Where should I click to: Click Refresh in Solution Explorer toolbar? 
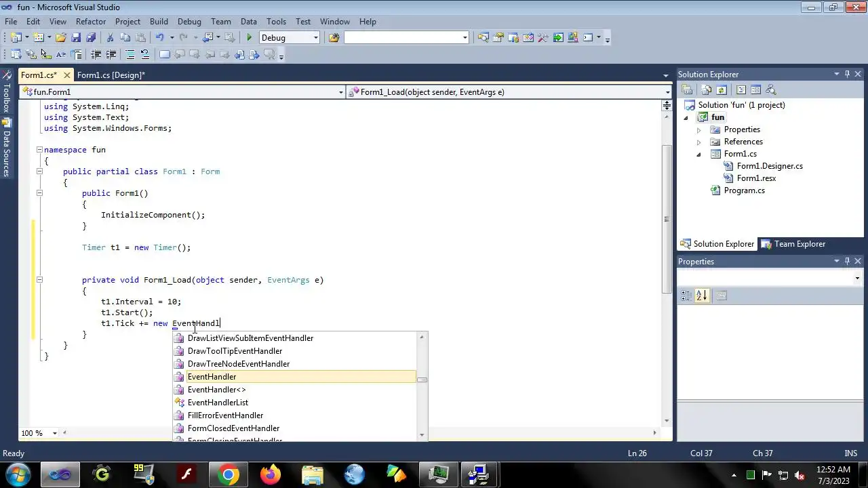tap(722, 89)
